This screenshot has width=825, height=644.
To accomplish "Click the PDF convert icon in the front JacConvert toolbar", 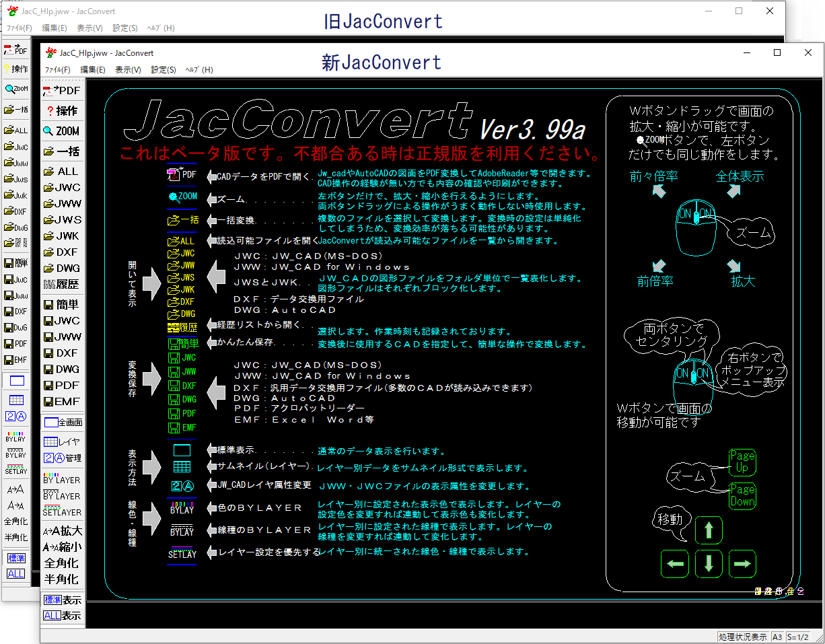I will 61,90.
